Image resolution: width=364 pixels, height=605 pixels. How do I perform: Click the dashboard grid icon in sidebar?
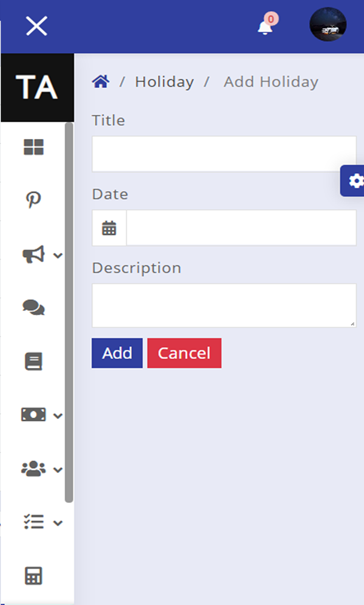coord(34,147)
